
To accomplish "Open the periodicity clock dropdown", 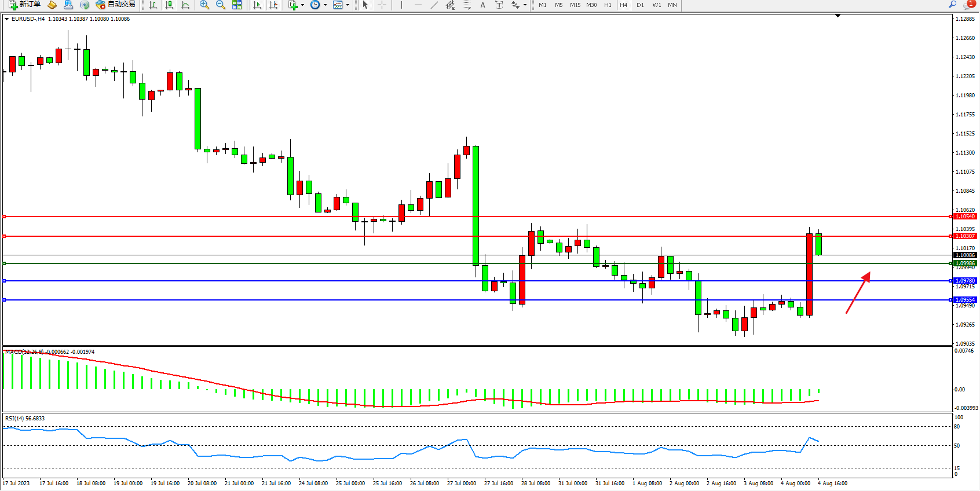I will 325,5.
